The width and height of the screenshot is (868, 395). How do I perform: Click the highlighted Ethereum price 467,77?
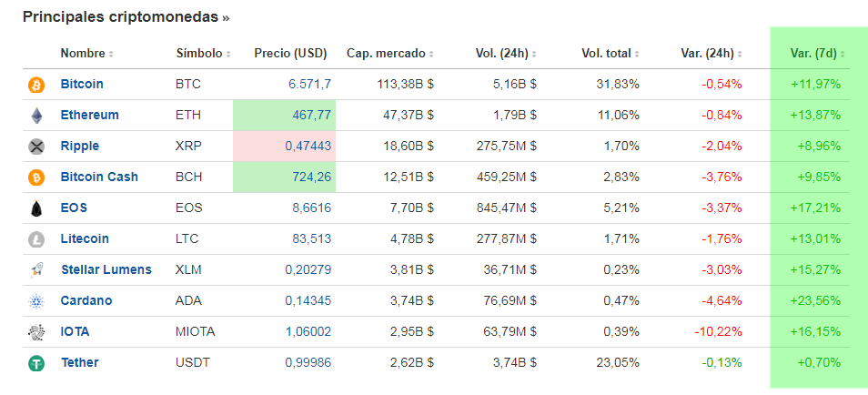point(311,116)
